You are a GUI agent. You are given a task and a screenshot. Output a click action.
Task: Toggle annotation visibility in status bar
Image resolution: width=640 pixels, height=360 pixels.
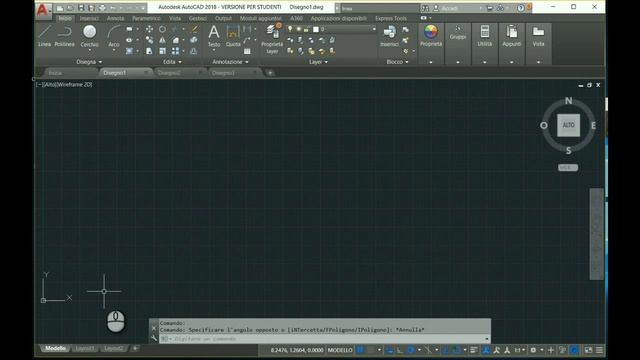point(486,350)
